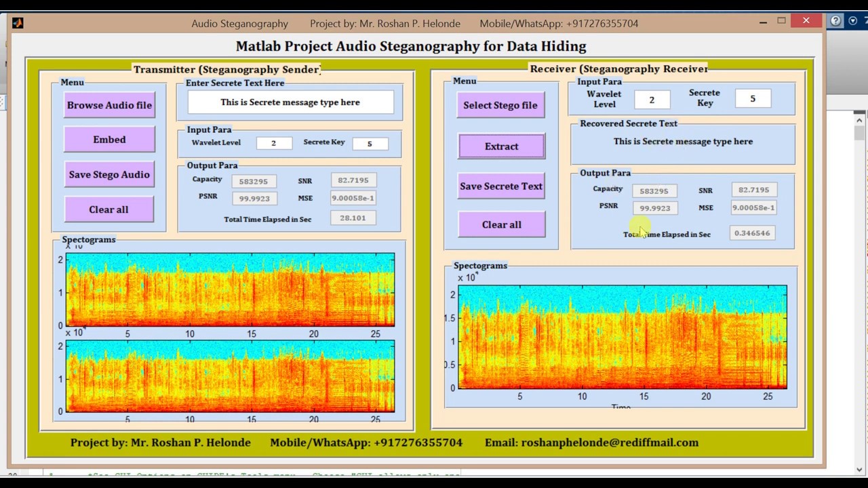Click top transmitter spectrogram plot
Image resolution: width=868 pixels, height=488 pixels.
231,290
